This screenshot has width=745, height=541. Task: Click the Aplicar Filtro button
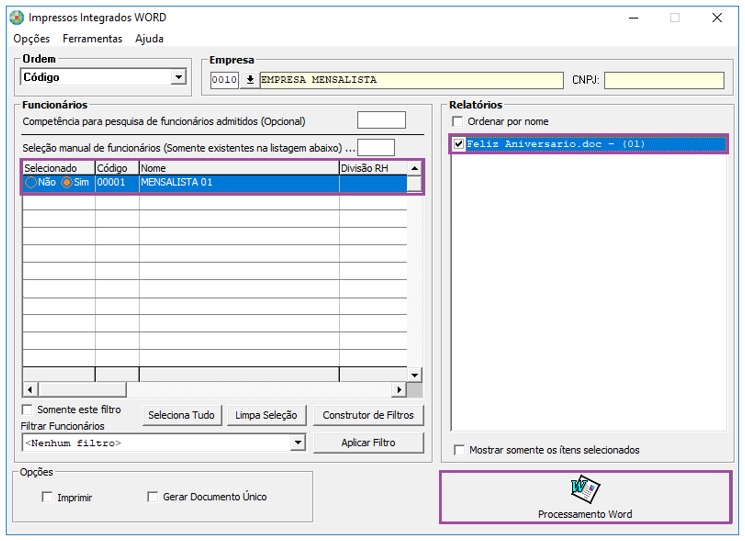tap(368, 442)
